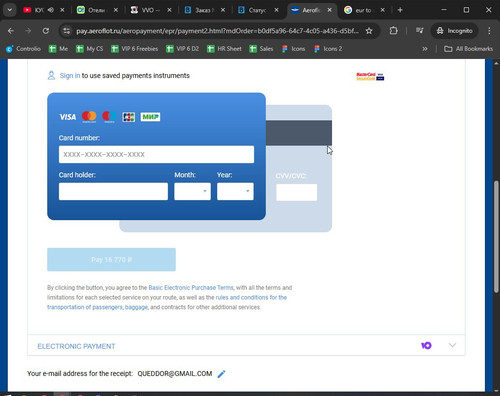Open the baggage link
Image resolution: width=500 pixels, height=396 pixels.
pos(136,307)
